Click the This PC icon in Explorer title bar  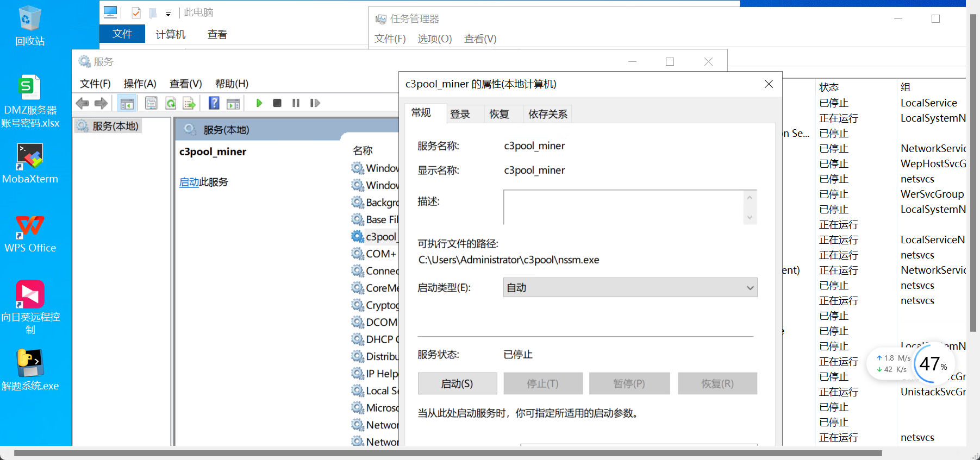[110, 12]
